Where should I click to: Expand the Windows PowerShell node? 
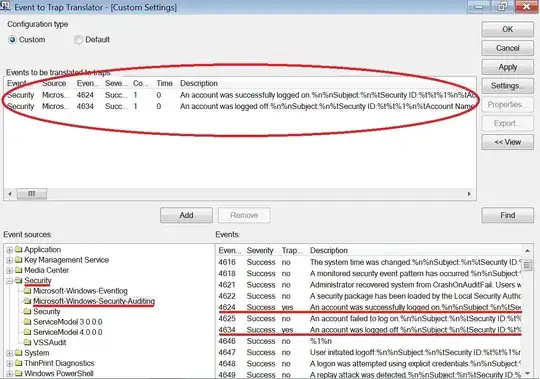click(10, 374)
